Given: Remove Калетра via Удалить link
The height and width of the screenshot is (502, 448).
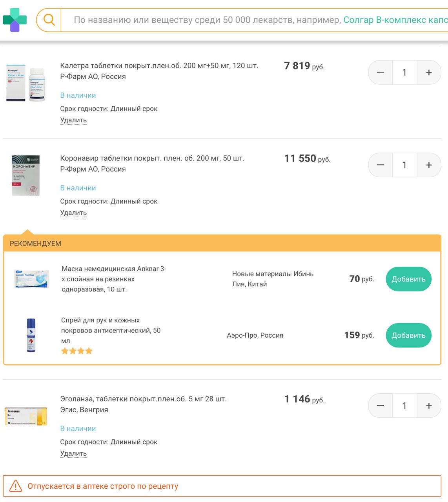Looking at the screenshot, I should coord(73,120).
